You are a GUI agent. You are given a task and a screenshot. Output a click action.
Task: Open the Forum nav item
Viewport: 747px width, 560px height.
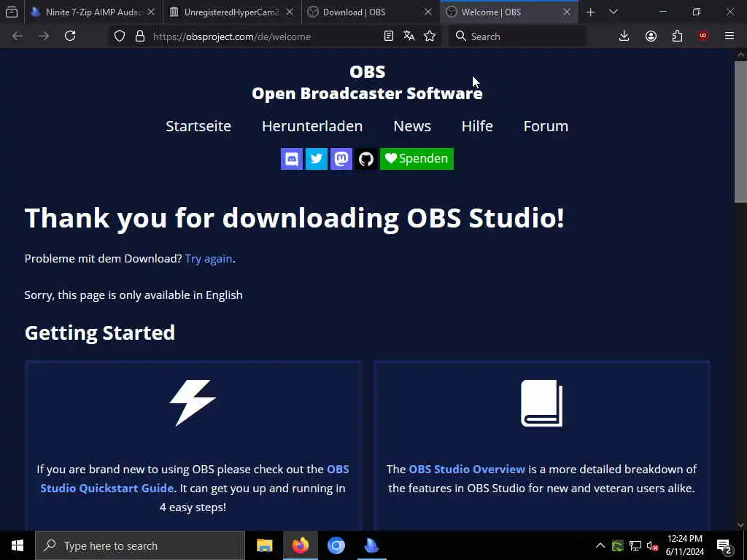(x=546, y=126)
